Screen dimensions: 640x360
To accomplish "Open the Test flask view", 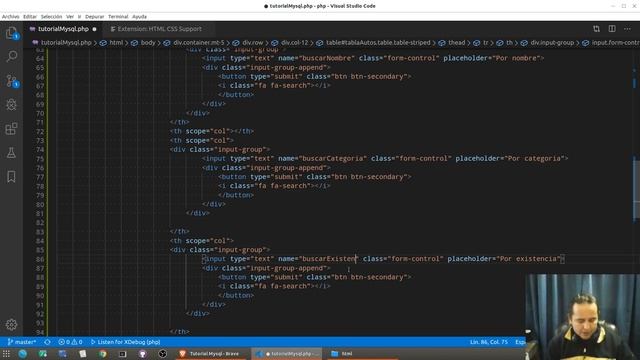I will (11, 153).
